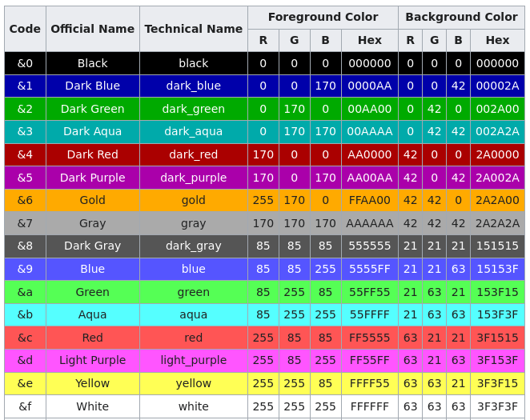Select the Foreground Color header cell
This screenshot has height=420, width=530.
click(x=323, y=17)
